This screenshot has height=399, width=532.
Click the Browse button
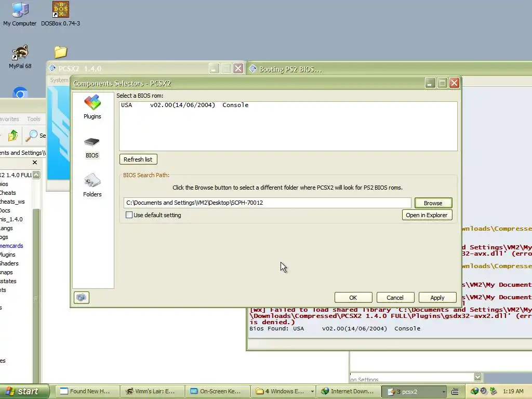433,203
